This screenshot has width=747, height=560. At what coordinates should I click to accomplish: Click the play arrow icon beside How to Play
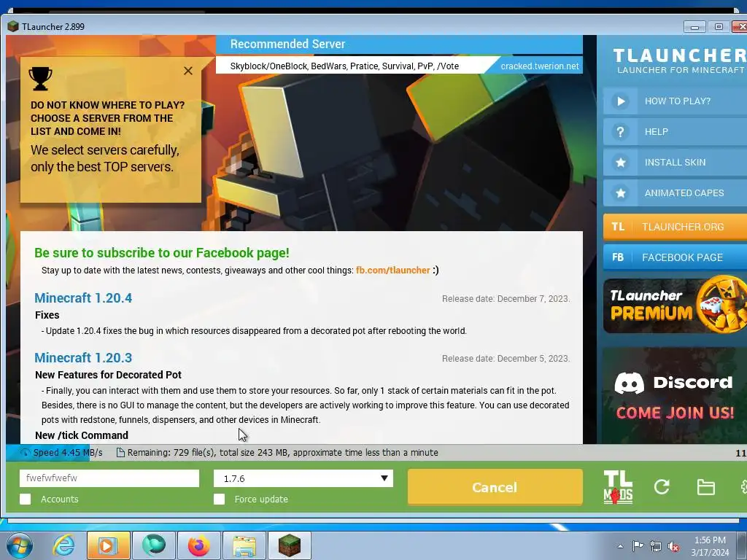tap(620, 101)
